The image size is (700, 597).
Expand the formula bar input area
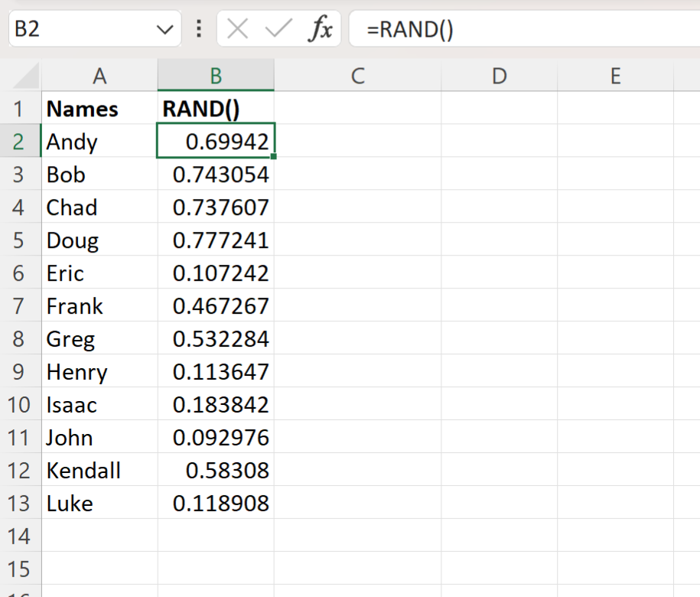coord(692,29)
